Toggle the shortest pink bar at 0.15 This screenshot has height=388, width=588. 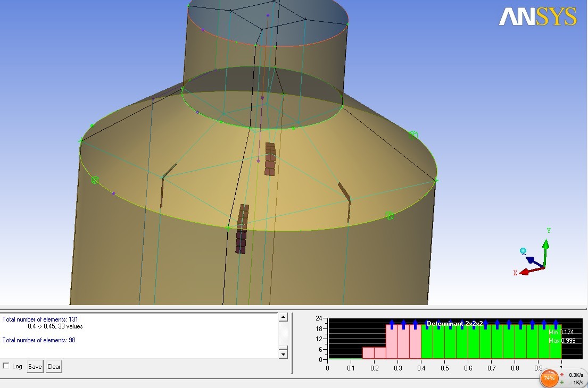[x=368, y=353]
